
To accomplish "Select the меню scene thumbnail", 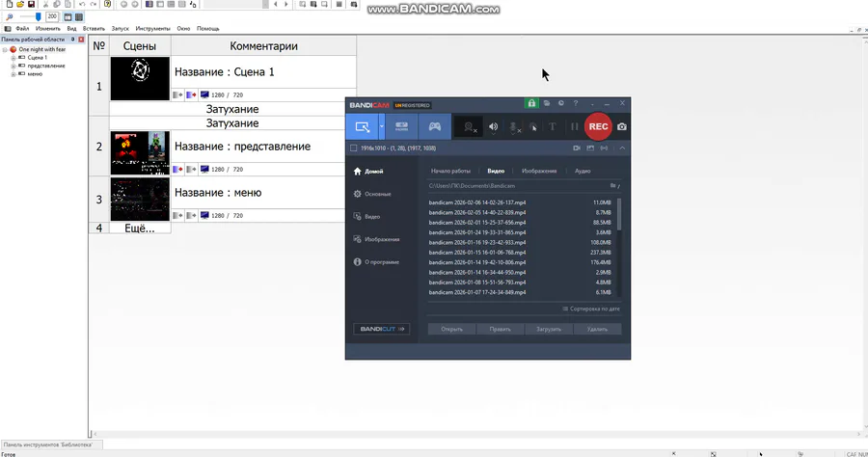I will [x=140, y=200].
